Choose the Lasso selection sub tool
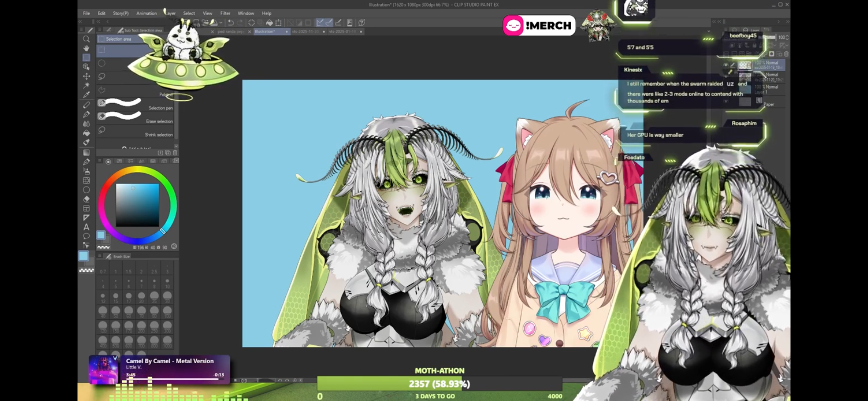Viewport: 868px width, 401px height. (136, 77)
